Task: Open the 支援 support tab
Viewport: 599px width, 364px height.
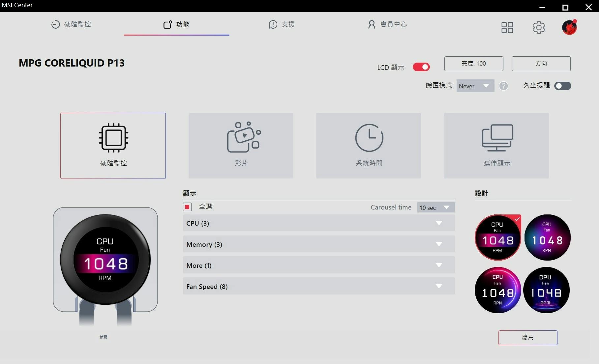Action: click(x=282, y=24)
